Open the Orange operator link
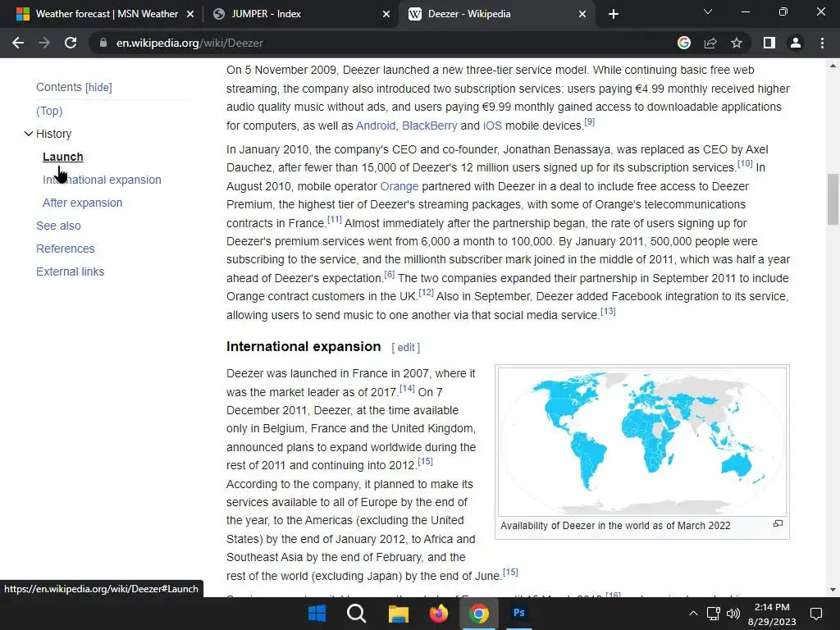This screenshot has height=630, width=840. [399, 186]
